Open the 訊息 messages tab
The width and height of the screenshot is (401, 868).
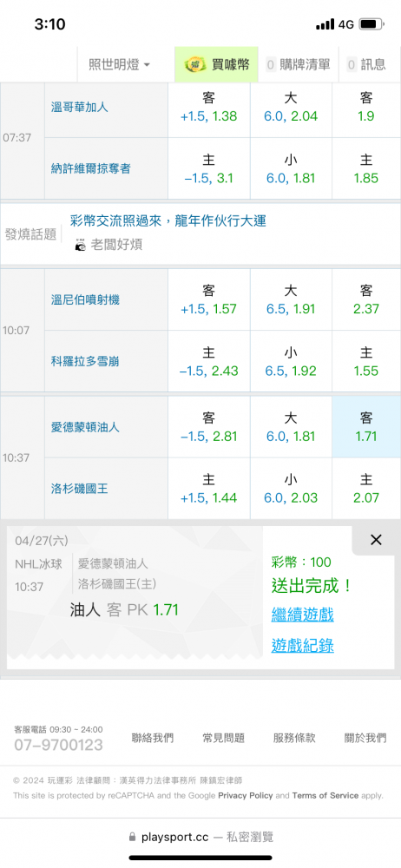pos(366,64)
